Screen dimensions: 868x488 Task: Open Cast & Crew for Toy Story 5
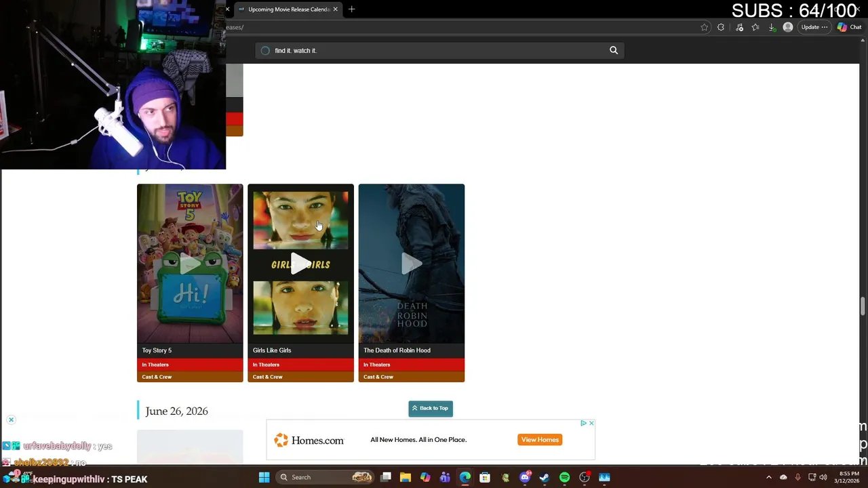tap(190, 377)
